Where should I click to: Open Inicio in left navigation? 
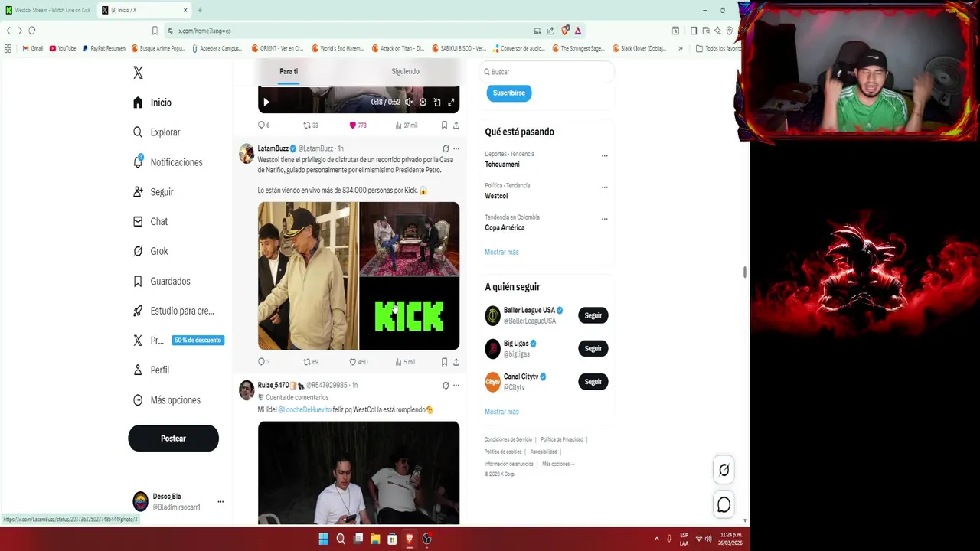[152, 103]
